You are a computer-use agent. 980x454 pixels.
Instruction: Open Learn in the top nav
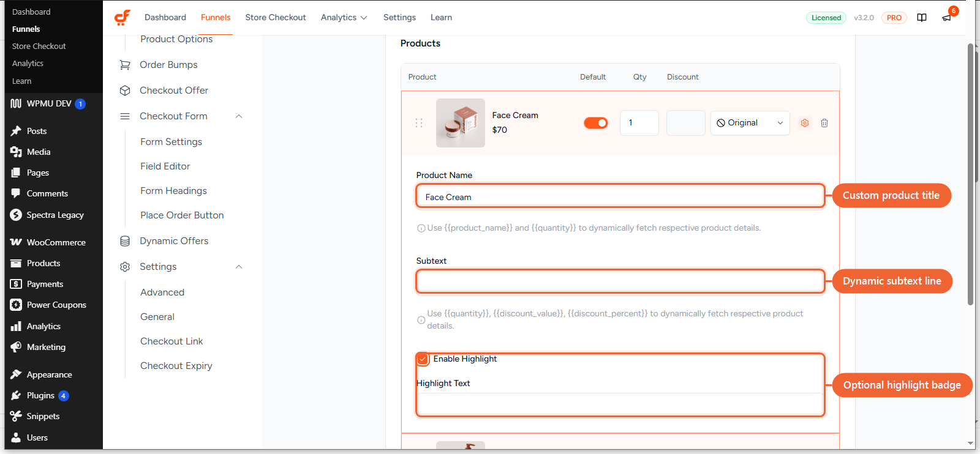(x=441, y=18)
